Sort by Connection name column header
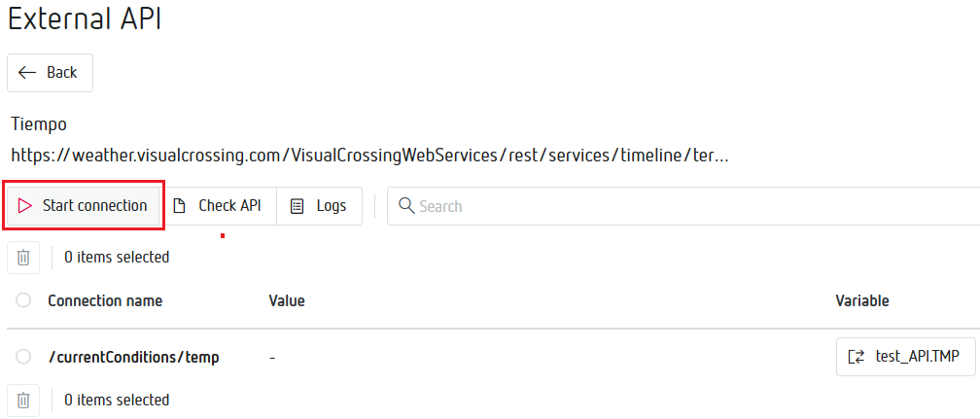The image size is (980, 419). click(105, 300)
